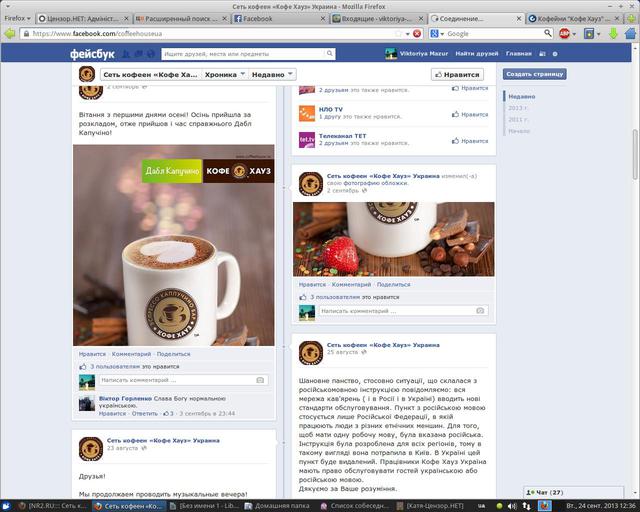Open the Firefox application menu
Viewport: 640px width, 512px height.
coord(17,18)
